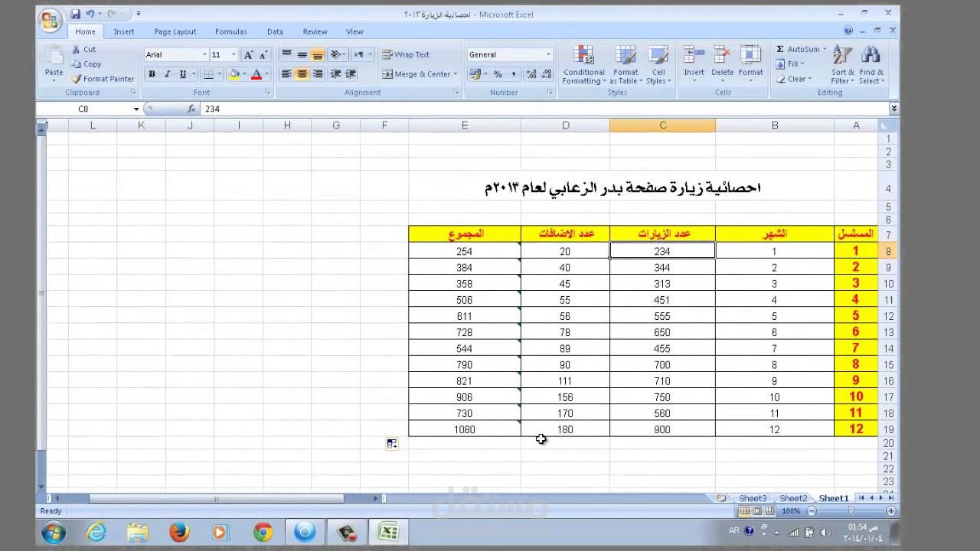Expand the Merge & Center dropdown arrow
The width and height of the screenshot is (980, 551).
[x=455, y=74]
